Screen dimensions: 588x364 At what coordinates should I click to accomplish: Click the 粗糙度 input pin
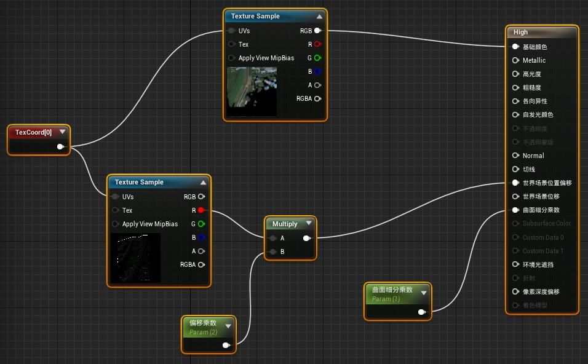515,88
